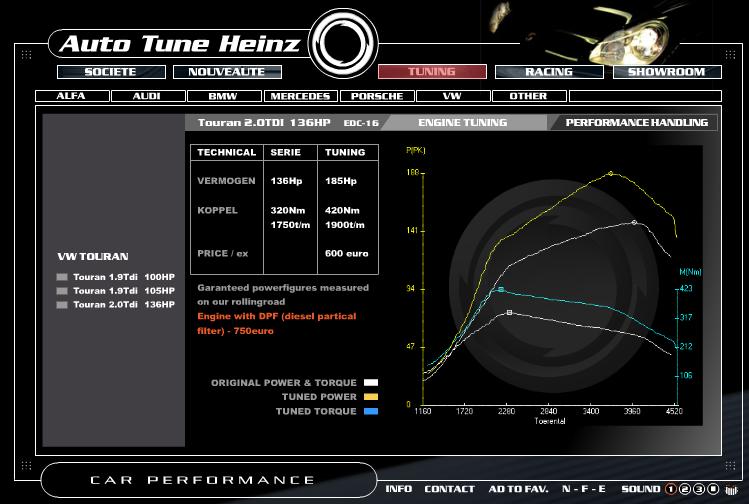Choose the VW brand tab
This screenshot has height=504, width=749.
(453, 96)
